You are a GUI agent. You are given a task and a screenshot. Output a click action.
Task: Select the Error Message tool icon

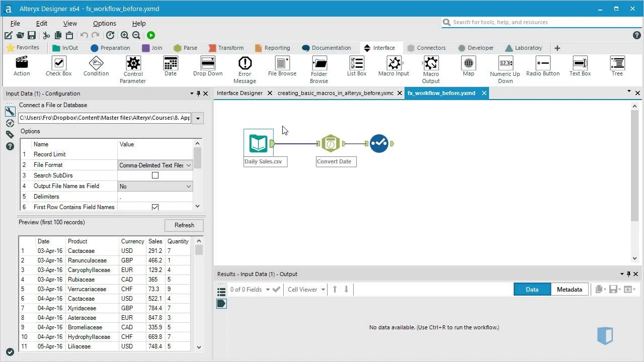(x=245, y=63)
